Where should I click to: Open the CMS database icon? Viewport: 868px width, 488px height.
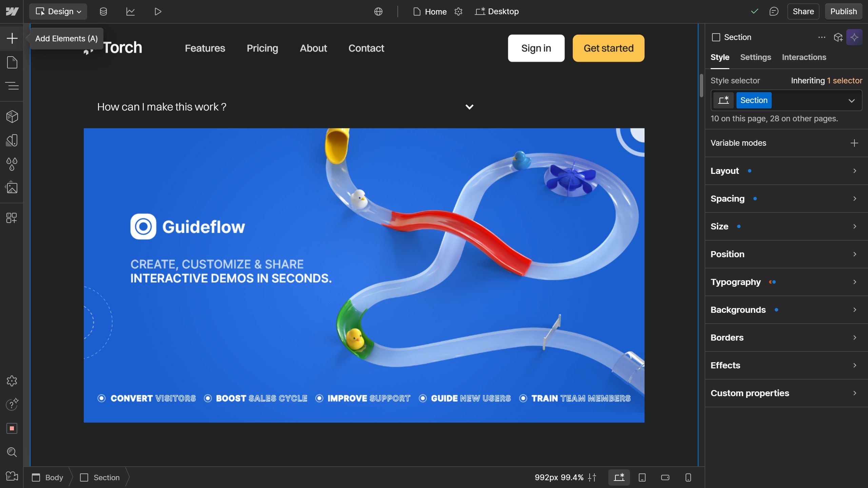(103, 12)
